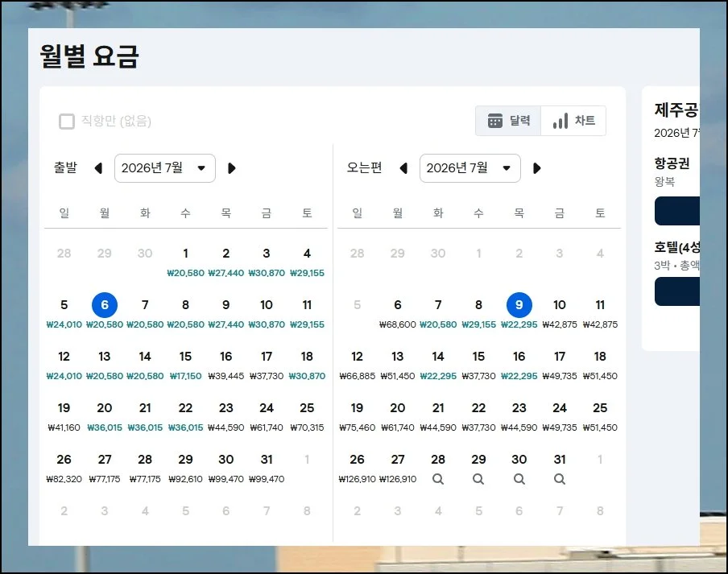Click next month arrow for 출발 calendar

click(232, 168)
